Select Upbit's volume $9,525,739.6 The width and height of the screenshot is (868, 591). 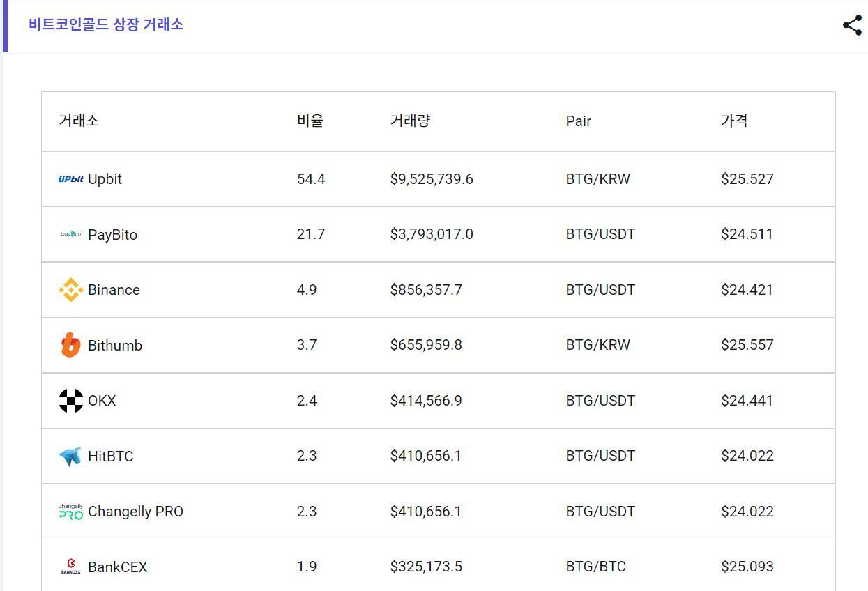[x=432, y=179]
